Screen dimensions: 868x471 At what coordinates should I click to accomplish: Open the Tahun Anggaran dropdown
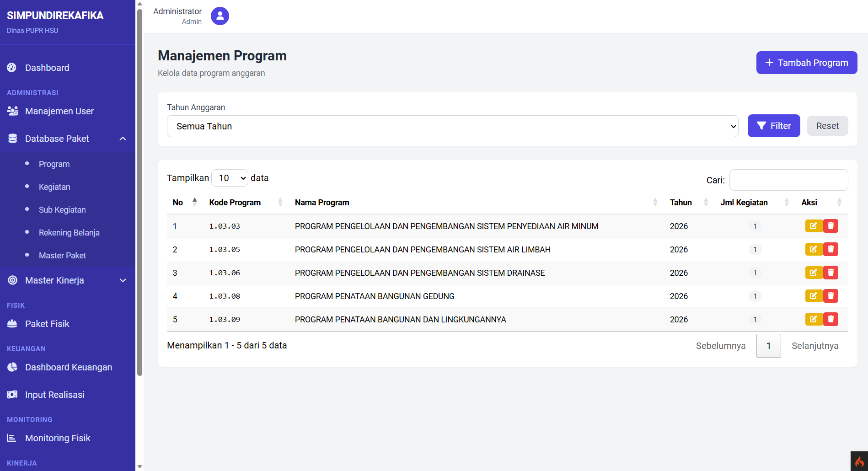(452, 126)
